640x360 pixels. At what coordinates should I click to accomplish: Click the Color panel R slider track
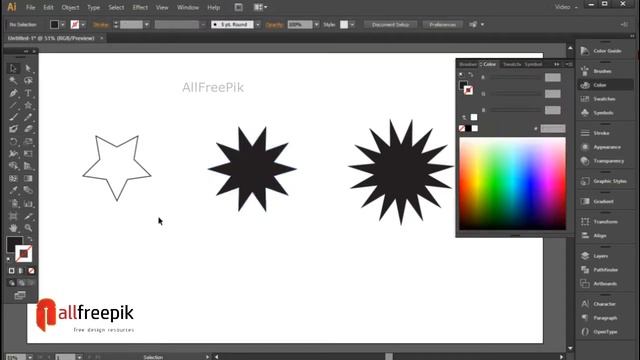tap(516, 78)
